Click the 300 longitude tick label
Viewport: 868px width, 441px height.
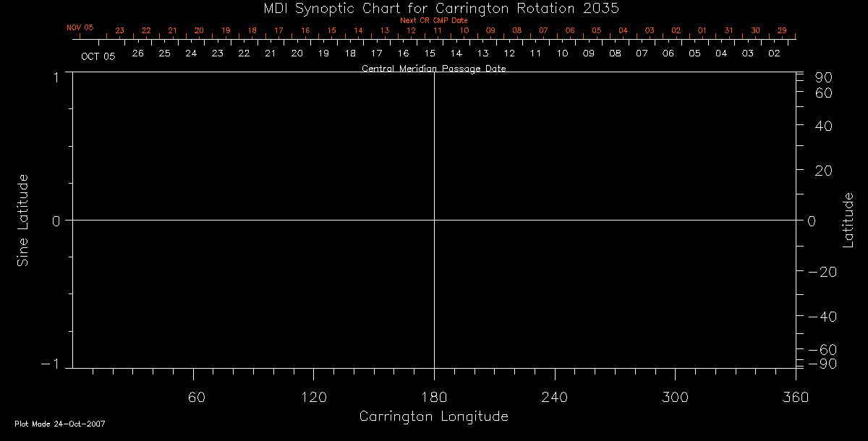pyautogui.click(x=675, y=397)
